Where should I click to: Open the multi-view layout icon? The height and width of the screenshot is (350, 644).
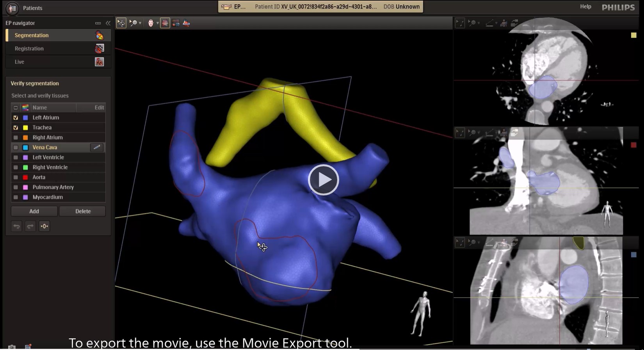[x=176, y=23]
